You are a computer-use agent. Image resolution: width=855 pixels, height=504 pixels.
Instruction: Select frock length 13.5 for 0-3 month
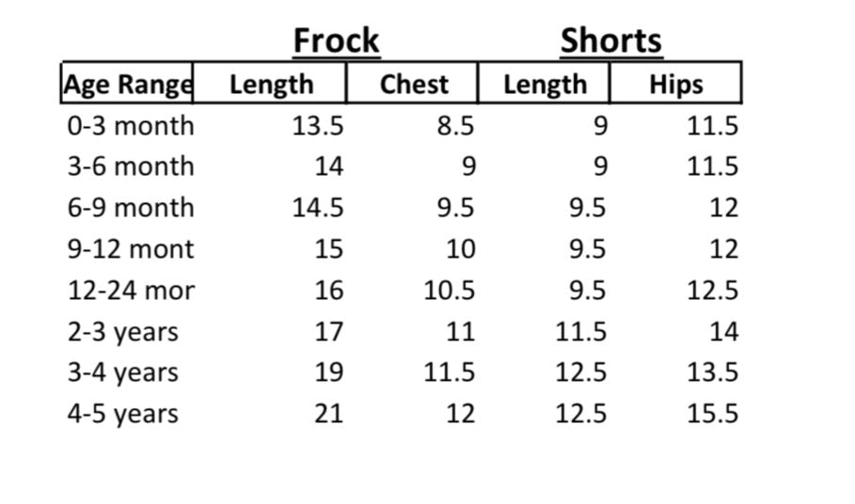click(x=318, y=126)
